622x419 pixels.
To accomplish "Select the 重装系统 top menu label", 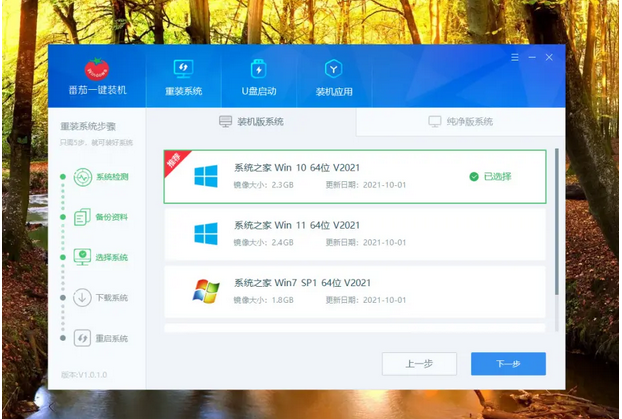I will coord(183,91).
